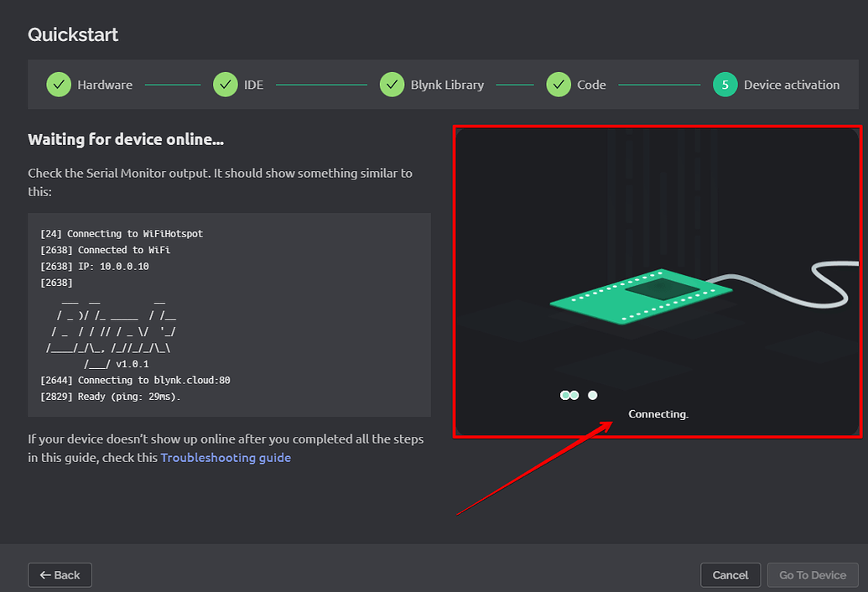868x592 pixels.
Task: Click the Blynk Library step checkmark icon
Action: 392,85
